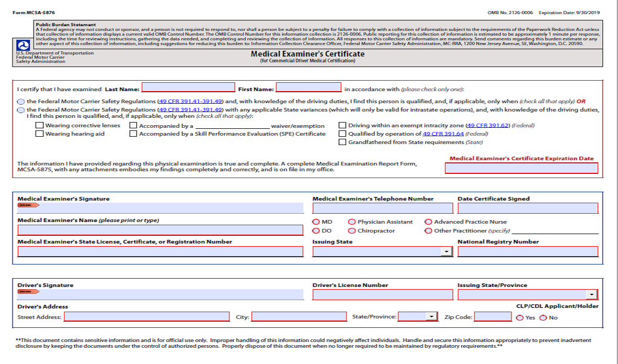Click the City input field
The image size is (618, 364).
pos(299,317)
